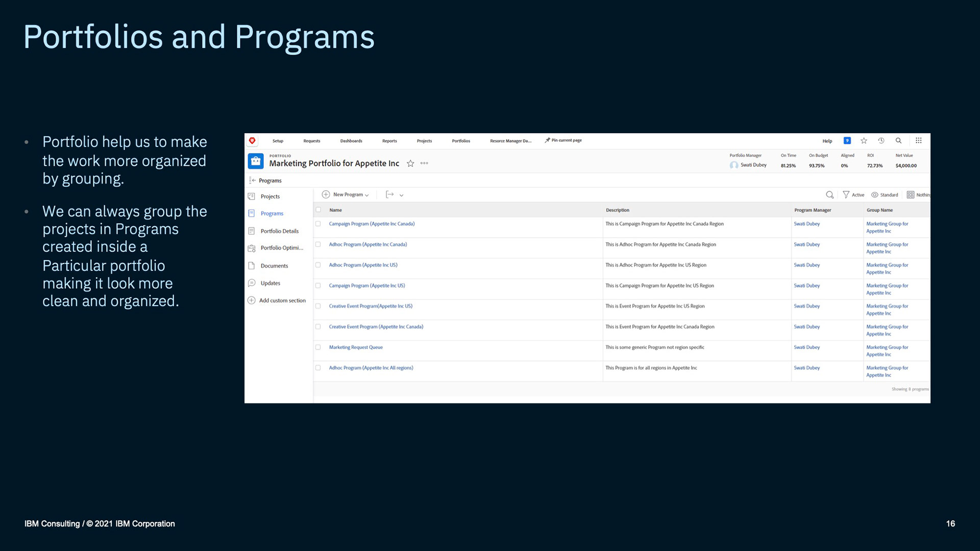The height and width of the screenshot is (551, 980).
Task: Click the ROI 72.73% value
Action: click(x=875, y=166)
